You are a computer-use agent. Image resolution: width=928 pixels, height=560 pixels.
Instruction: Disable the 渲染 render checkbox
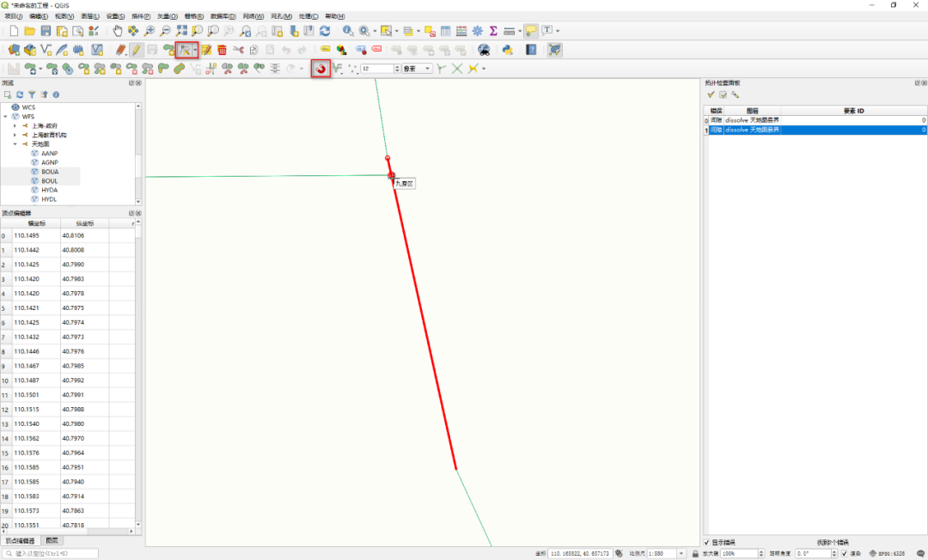coord(845,553)
